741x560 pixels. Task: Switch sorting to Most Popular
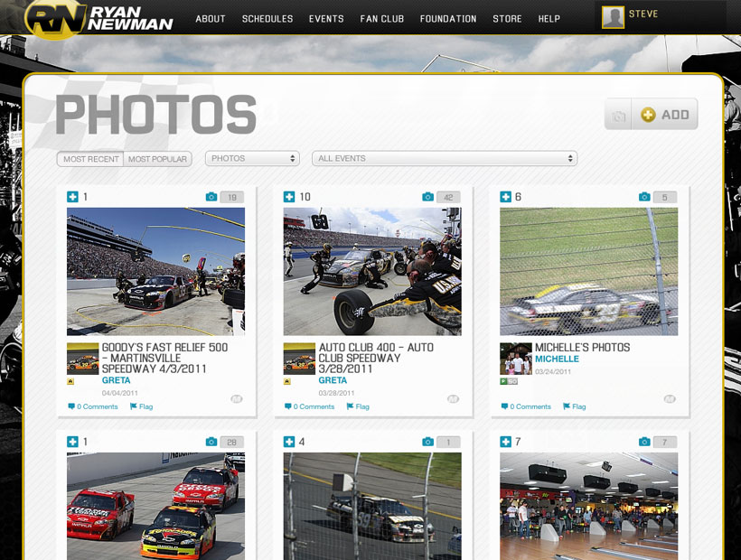click(x=157, y=159)
